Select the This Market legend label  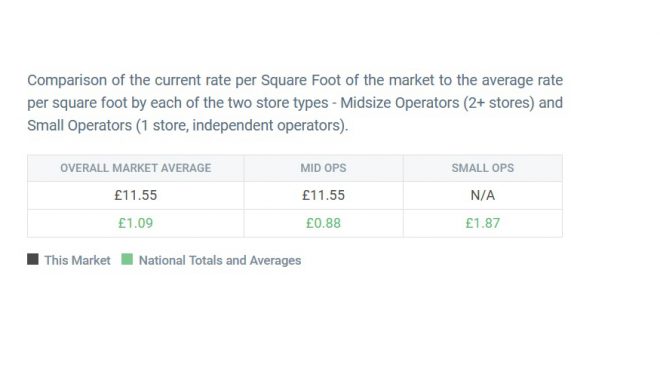77,261
